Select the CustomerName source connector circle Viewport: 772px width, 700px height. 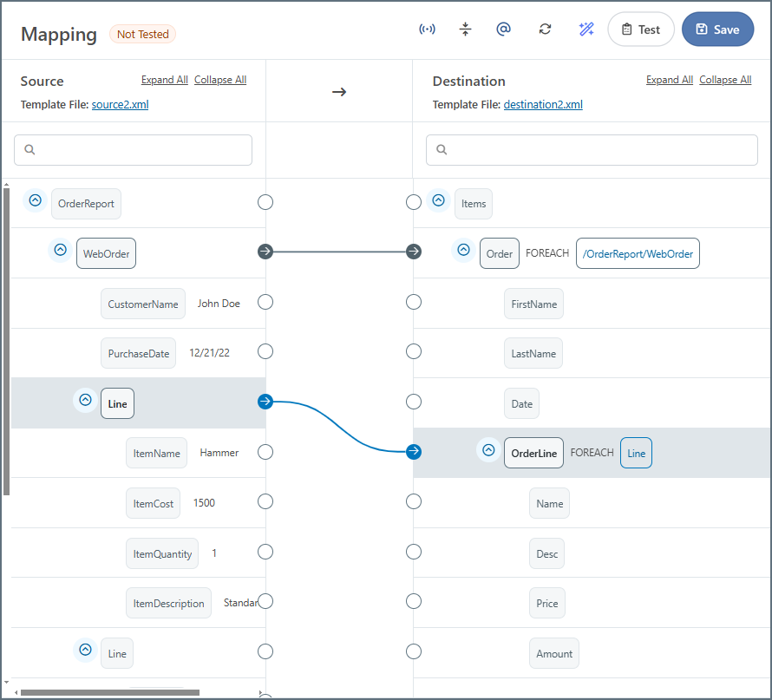pos(265,302)
